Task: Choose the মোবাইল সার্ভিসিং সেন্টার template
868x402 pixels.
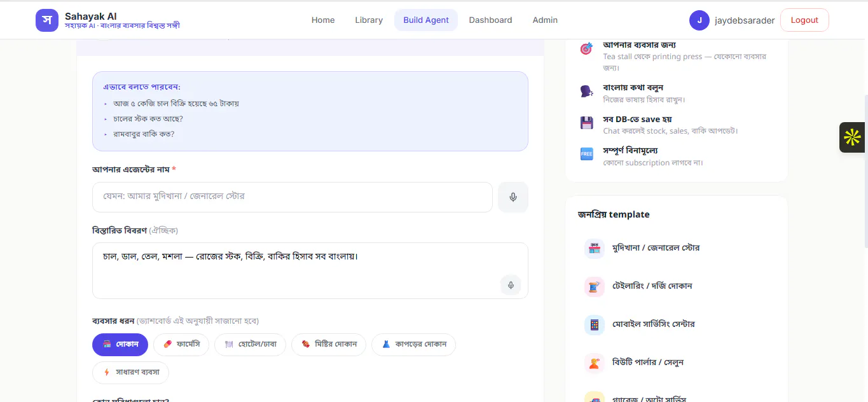Action: point(677,324)
